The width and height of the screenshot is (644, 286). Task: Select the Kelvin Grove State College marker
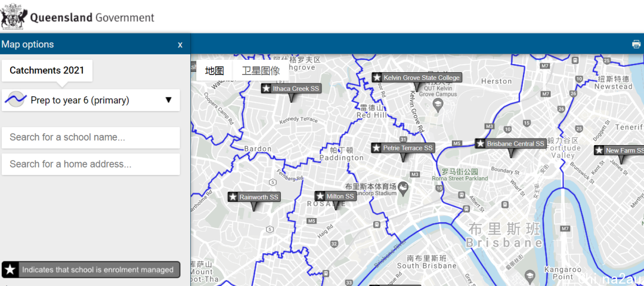click(417, 78)
